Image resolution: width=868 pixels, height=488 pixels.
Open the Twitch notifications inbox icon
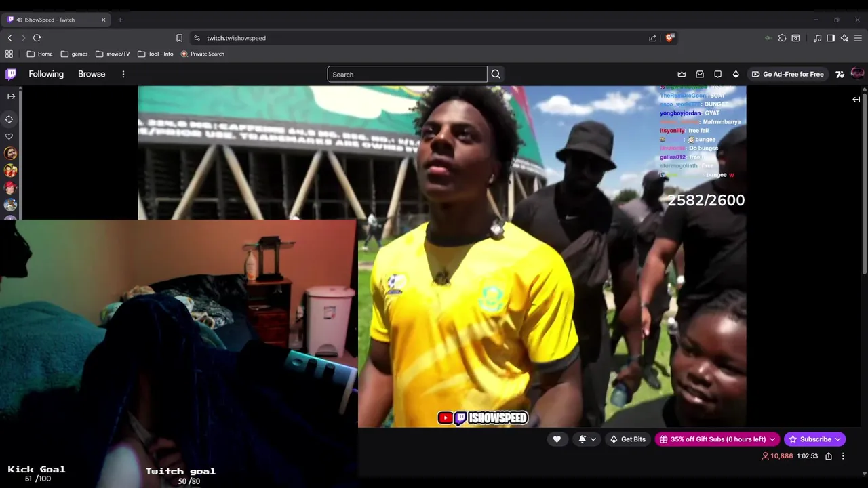coord(700,74)
